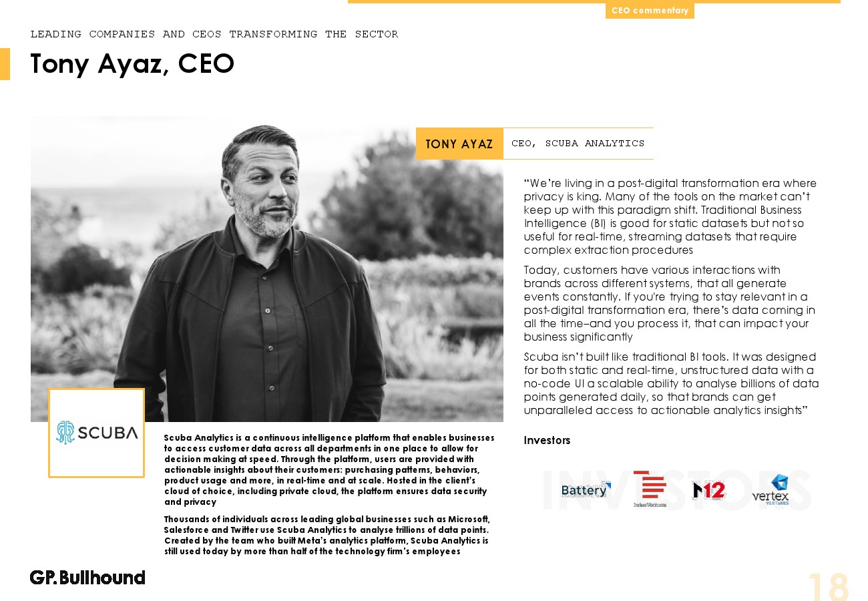
Task: Click the page number 18
Action: click(x=829, y=587)
